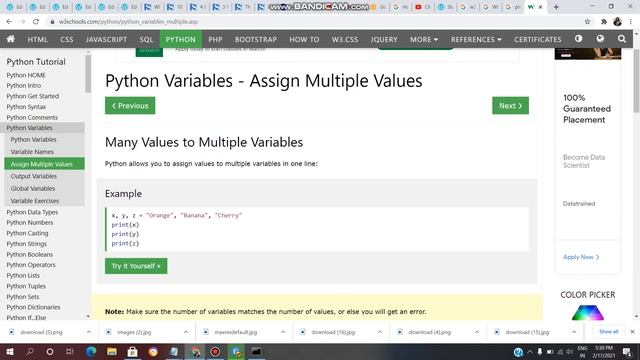Screen dimensions: 640x360
Task: Open Chrome profile avatar
Action: click(x=617, y=22)
